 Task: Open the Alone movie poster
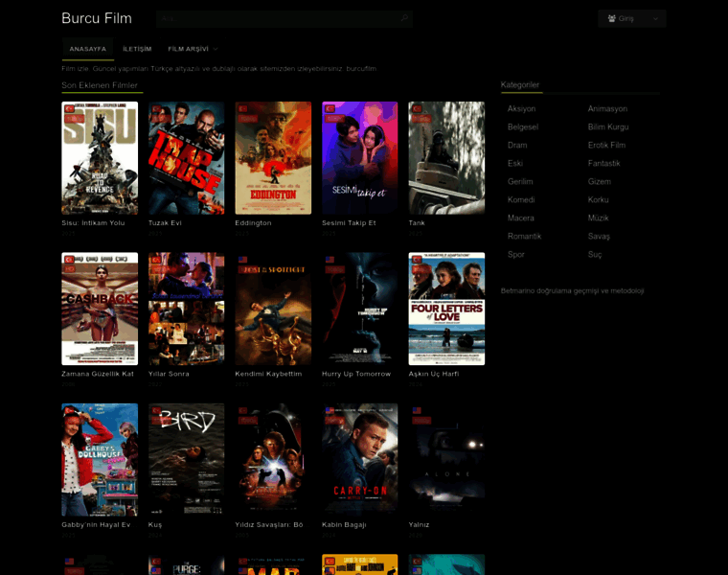[x=446, y=460]
